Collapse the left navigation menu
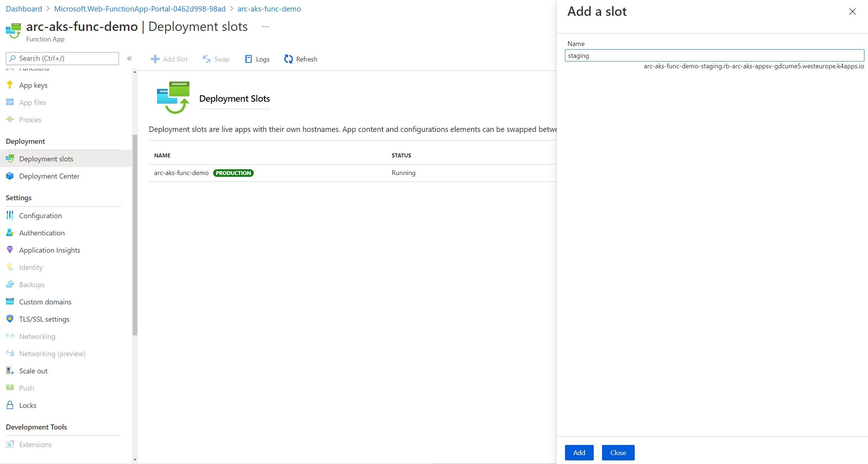 click(x=130, y=59)
